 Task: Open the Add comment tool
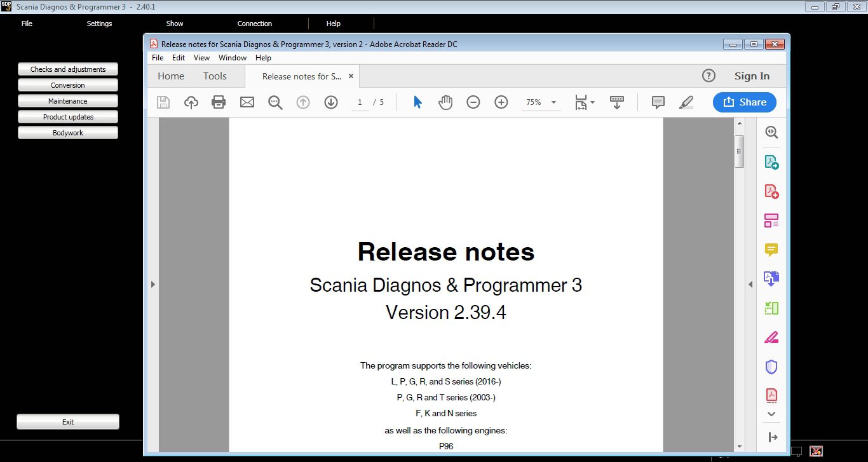tap(658, 102)
